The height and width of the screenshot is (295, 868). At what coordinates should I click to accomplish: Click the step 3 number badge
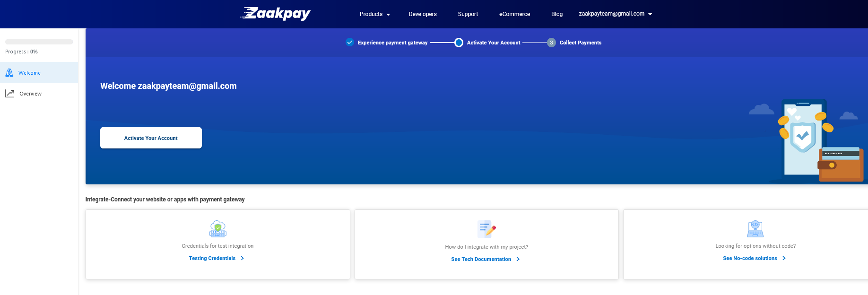pyautogui.click(x=551, y=43)
